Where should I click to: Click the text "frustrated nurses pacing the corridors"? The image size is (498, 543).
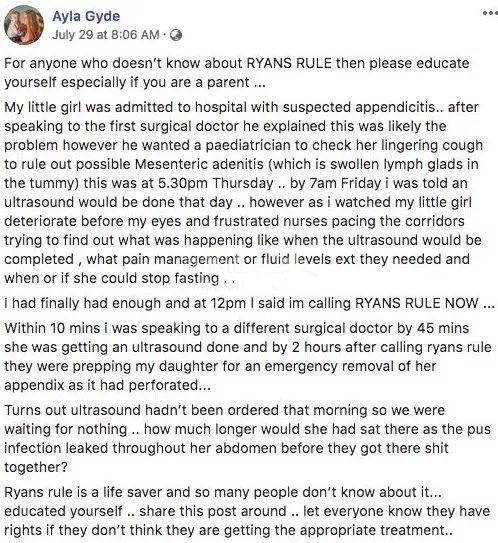(x=339, y=221)
